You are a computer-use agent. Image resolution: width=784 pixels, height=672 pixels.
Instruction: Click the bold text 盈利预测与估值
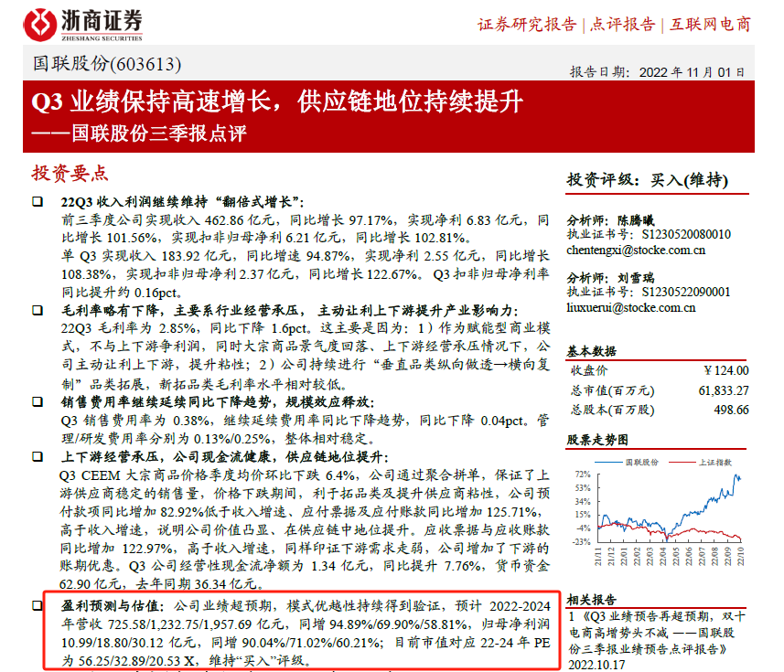(x=112, y=605)
